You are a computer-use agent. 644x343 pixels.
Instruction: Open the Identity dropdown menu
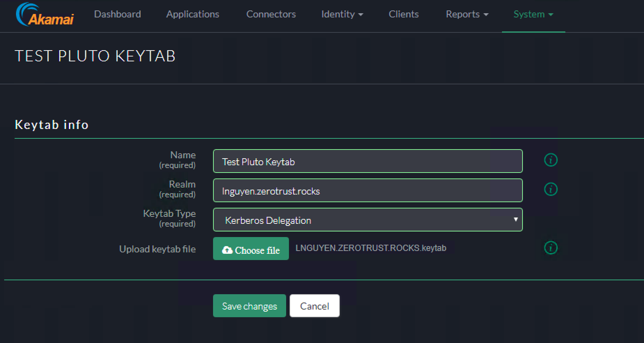[342, 14]
